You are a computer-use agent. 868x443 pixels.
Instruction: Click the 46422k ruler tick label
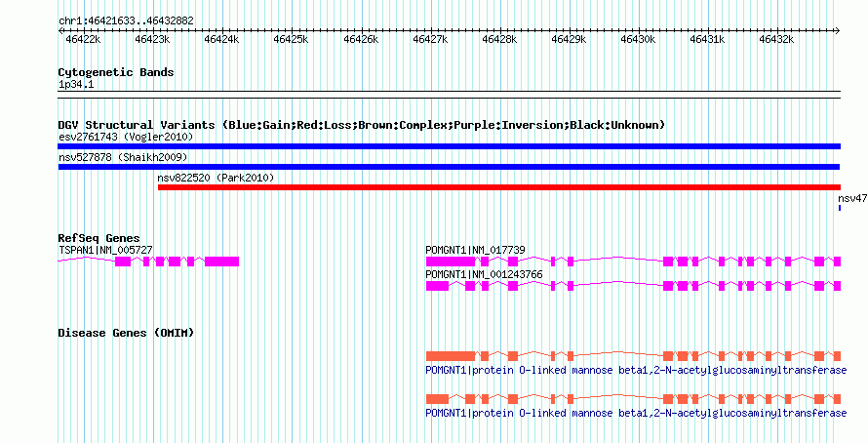coord(83,39)
